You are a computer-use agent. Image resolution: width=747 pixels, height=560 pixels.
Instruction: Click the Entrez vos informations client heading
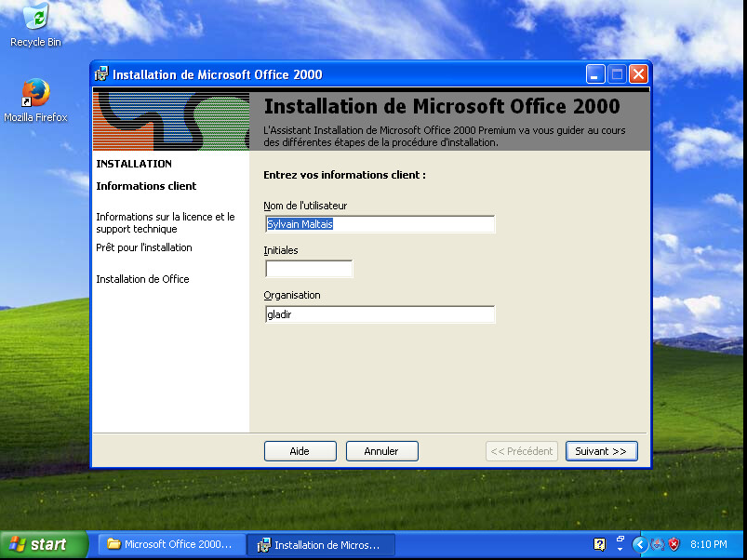(x=344, y=175)
